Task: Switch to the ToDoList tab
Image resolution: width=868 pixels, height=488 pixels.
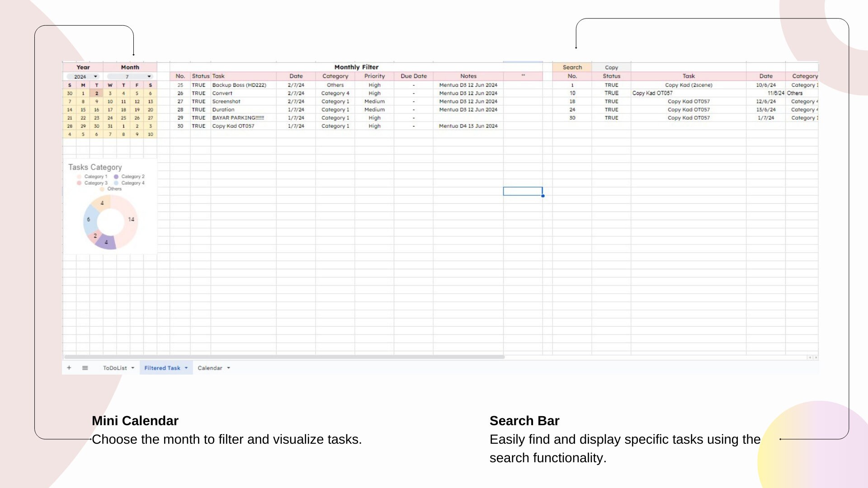Action: pos(114,368)
